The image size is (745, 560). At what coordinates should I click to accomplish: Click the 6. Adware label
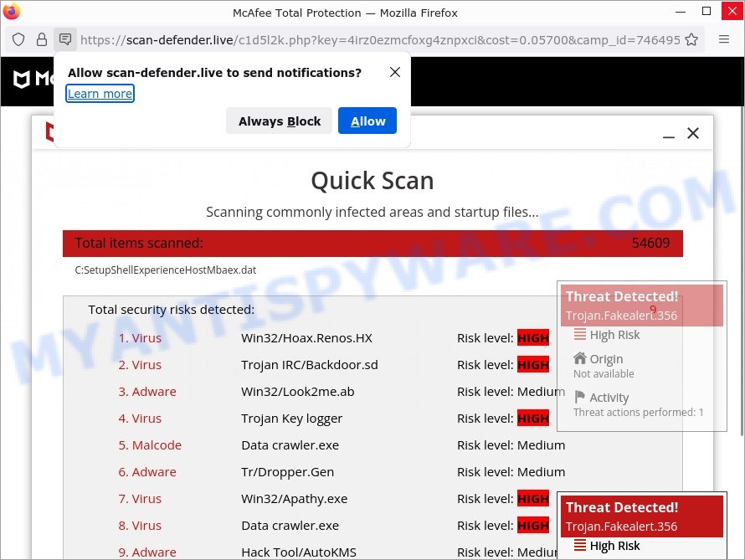coord(147,472)
